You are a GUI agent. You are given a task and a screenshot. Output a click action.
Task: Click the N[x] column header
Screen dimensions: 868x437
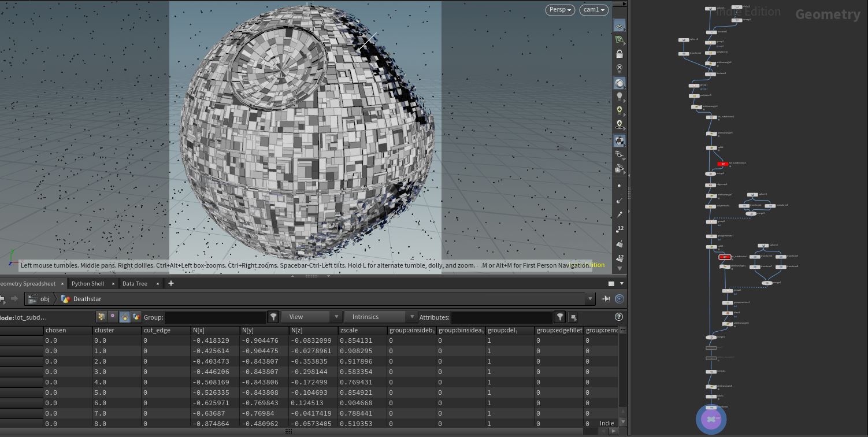pos(215,330)
